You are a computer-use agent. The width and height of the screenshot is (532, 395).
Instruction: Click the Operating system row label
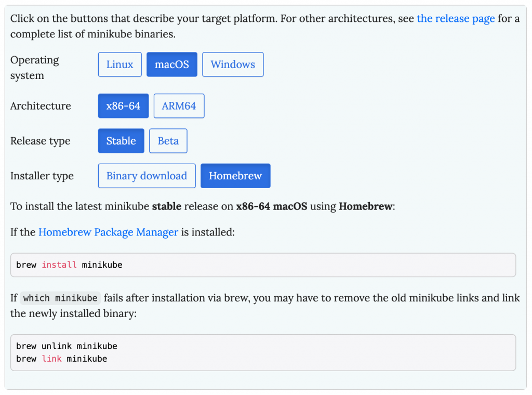pyautogui.click(x=35, y=68)
